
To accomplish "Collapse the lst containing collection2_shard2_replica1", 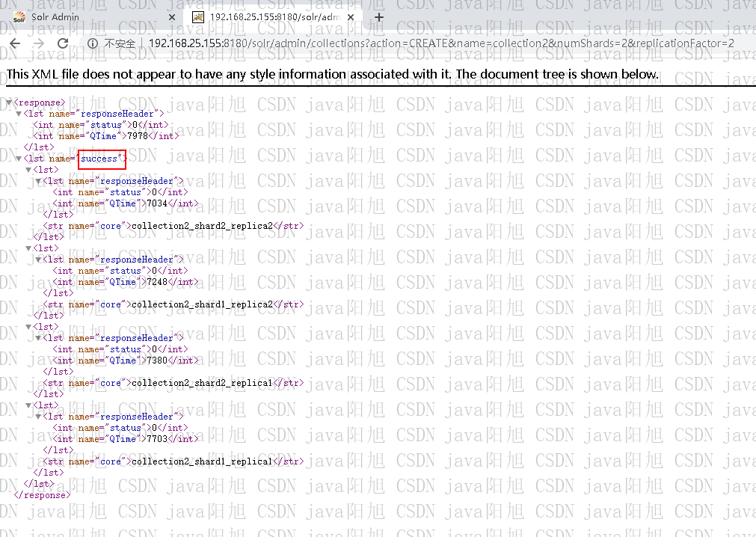I will pyautogui.click(x=28, y=327).
